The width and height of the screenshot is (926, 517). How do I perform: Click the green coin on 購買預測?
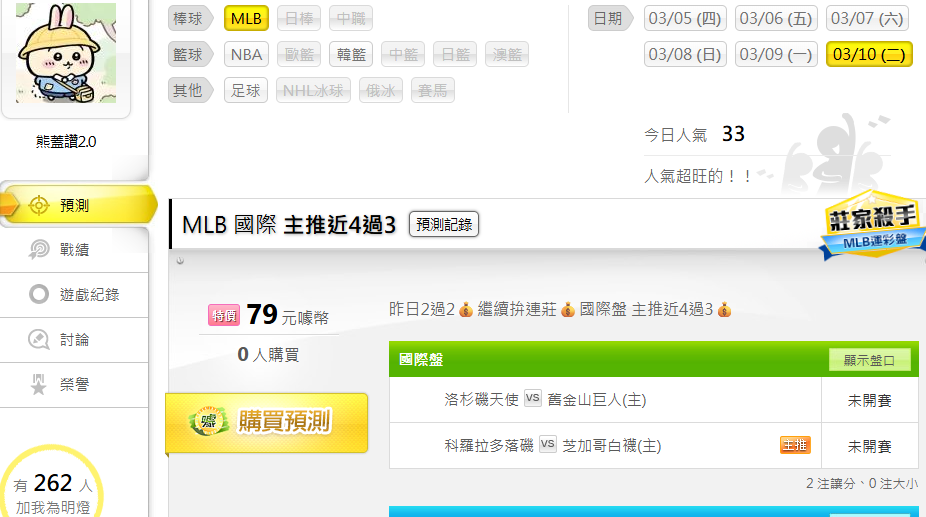(208, 422)
